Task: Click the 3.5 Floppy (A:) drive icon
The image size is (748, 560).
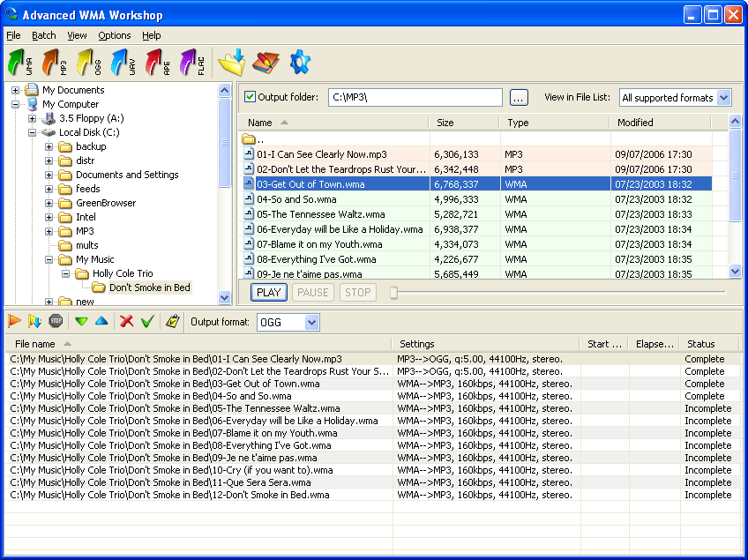Action: 49,118
